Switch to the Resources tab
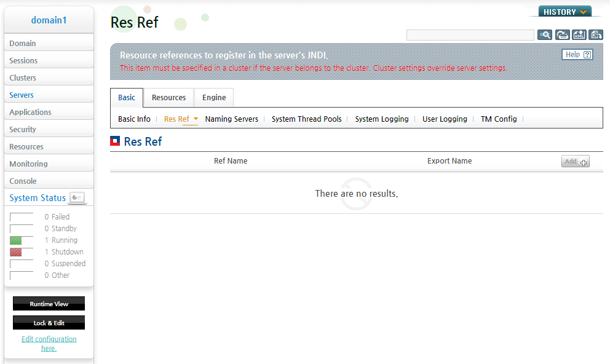Screen dimensions: 610x364 (x=169, y=98)
